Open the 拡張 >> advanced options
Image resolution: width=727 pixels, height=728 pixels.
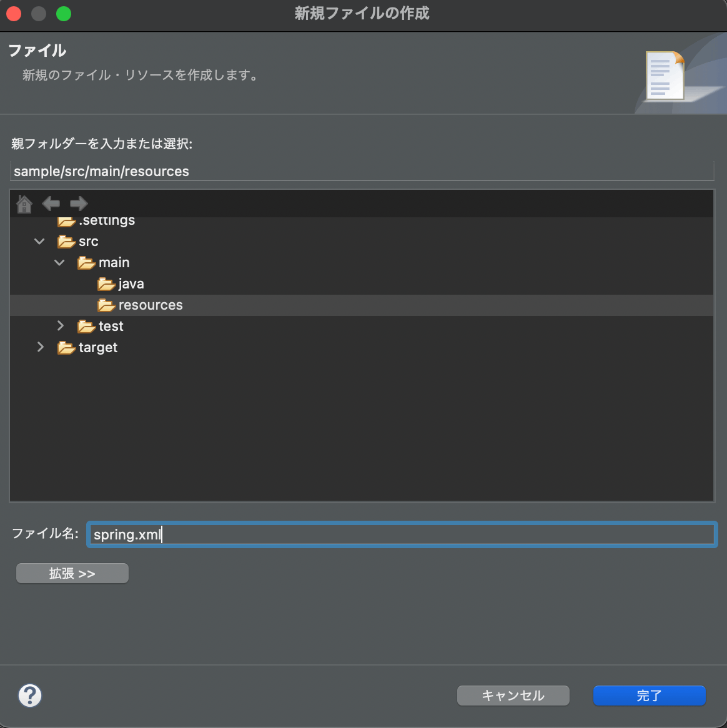(x=72, y=573)
